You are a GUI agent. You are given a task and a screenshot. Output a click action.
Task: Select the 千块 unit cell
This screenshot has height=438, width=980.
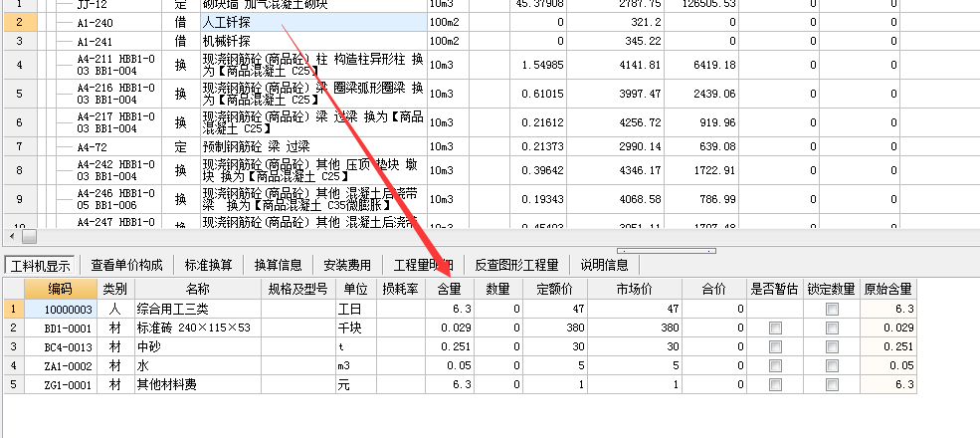pos(355,328)
